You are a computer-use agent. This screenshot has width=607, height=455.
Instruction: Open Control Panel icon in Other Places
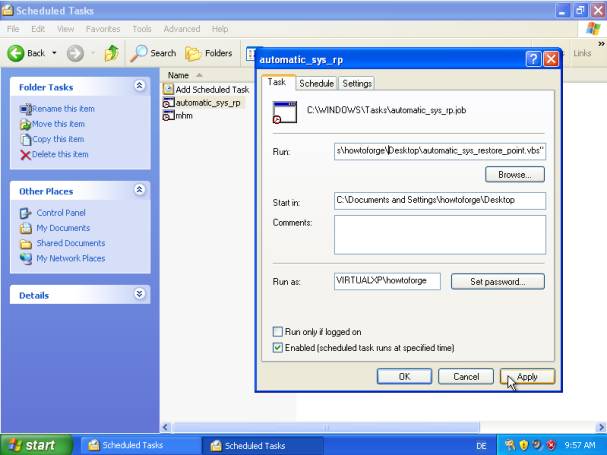(x=26, y=213)
